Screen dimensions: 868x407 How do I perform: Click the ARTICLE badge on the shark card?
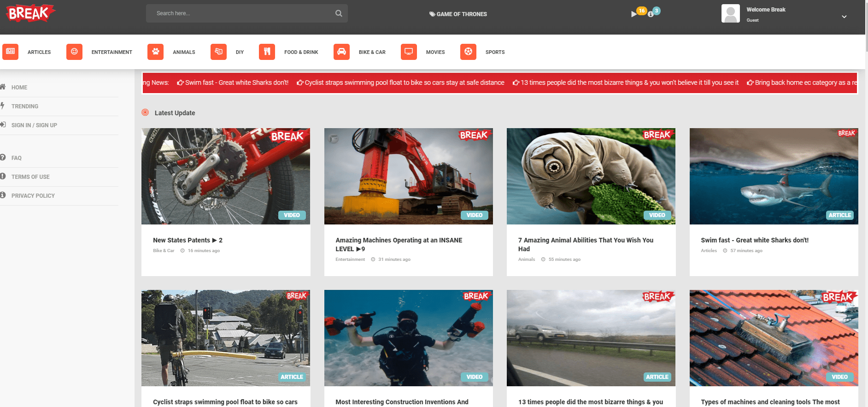pyautogui.click(x=839, y=215)
